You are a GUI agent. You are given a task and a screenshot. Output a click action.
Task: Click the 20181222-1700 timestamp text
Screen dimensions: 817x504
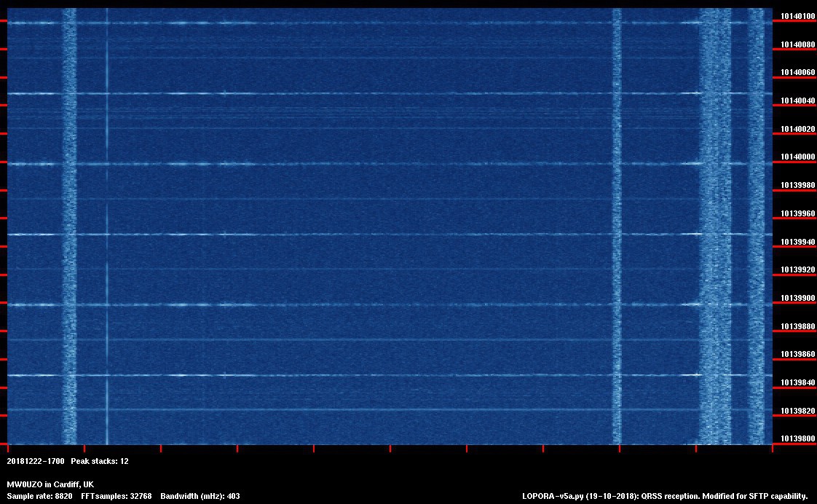click(x=36, y=462)
